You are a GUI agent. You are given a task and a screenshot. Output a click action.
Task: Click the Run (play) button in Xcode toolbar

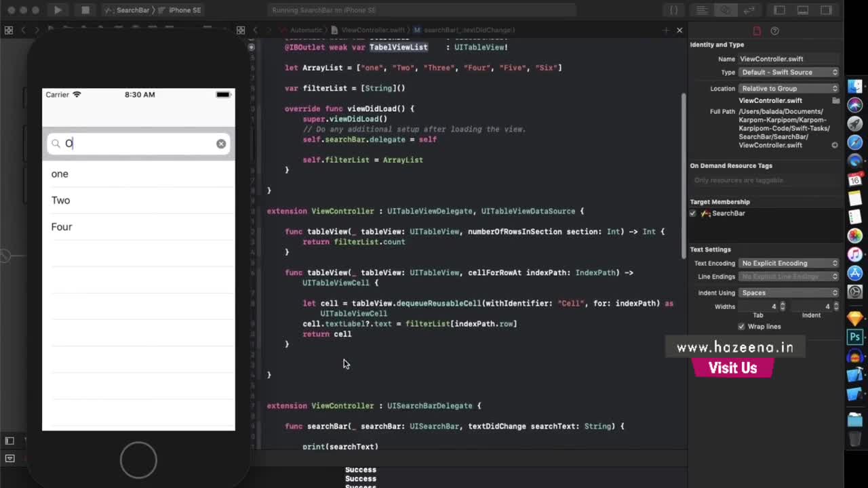click(x=58, y=10)
